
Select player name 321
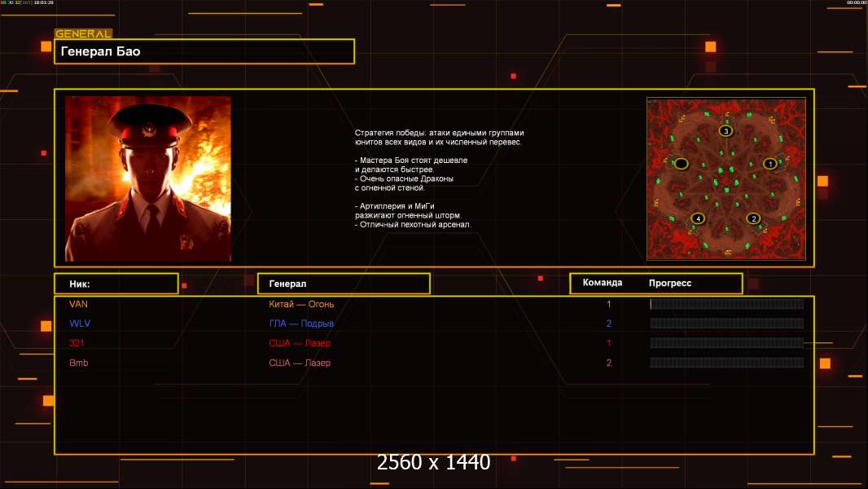(x=77, y=343)
